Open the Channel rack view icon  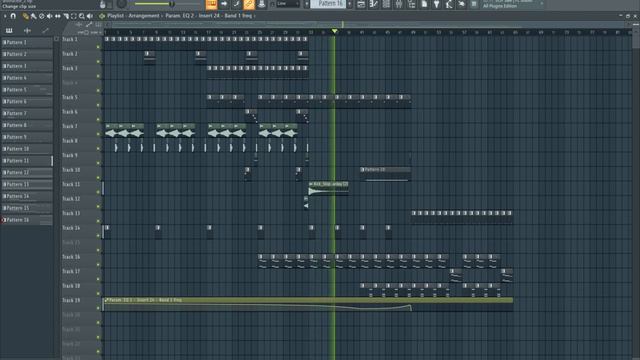point(361,4)
